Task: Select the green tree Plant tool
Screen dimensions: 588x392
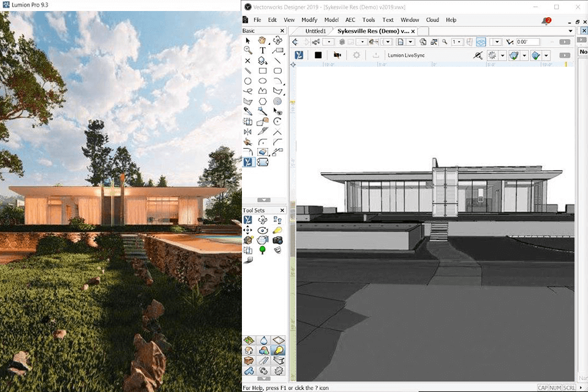Action: tap(263, 250)
